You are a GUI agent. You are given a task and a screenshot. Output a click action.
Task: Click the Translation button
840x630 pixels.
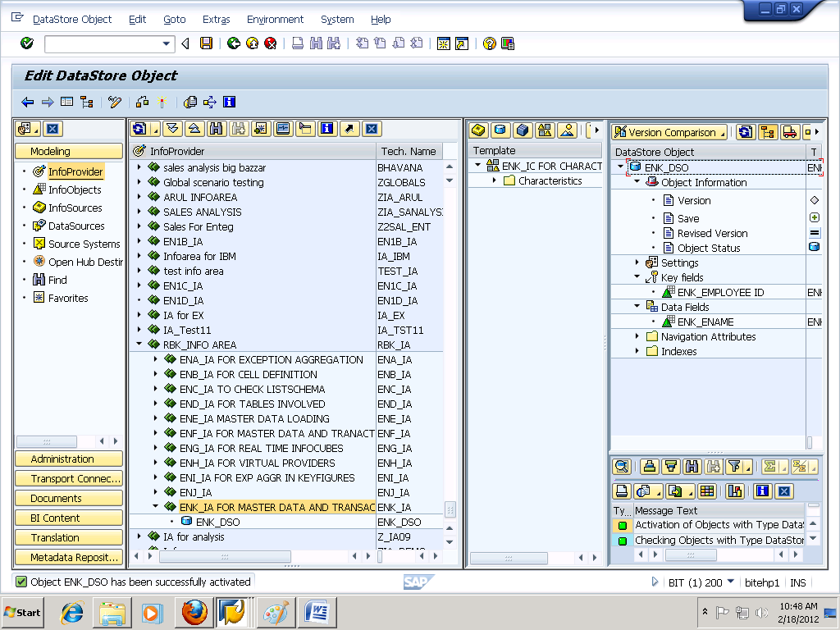pyautogui.click(x=69, y=537)
